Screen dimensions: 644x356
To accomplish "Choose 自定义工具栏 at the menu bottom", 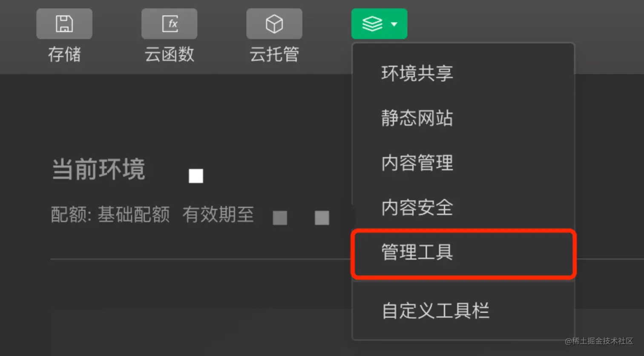I will (463, 311).
